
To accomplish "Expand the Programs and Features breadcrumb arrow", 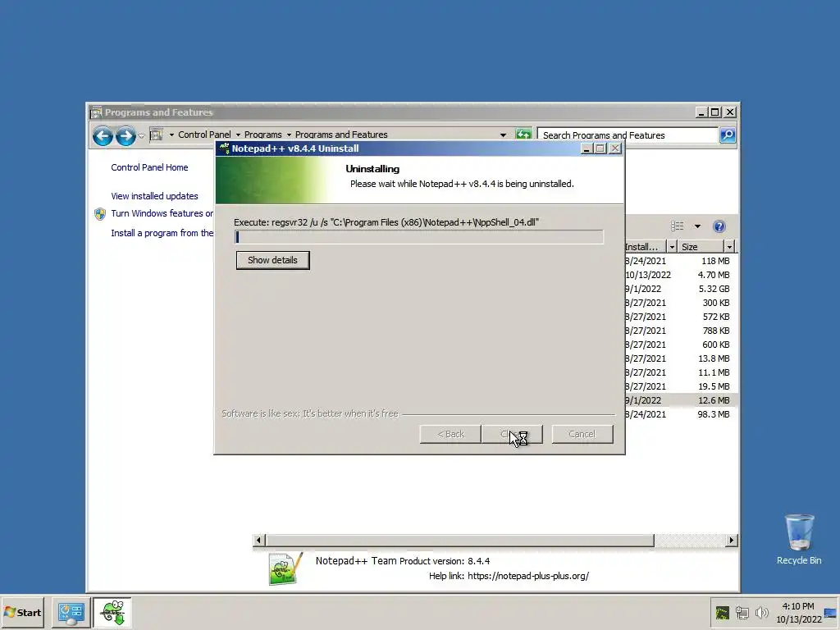I will (x=289, y=135).
